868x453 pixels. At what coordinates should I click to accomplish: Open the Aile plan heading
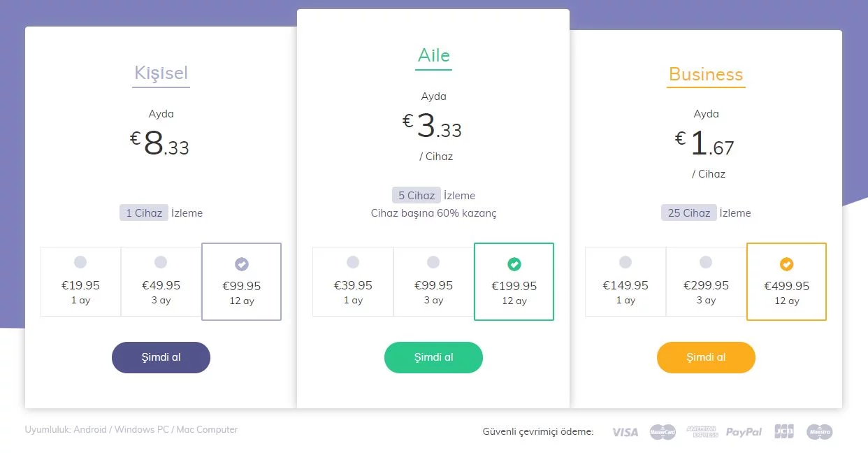[433, 56]
